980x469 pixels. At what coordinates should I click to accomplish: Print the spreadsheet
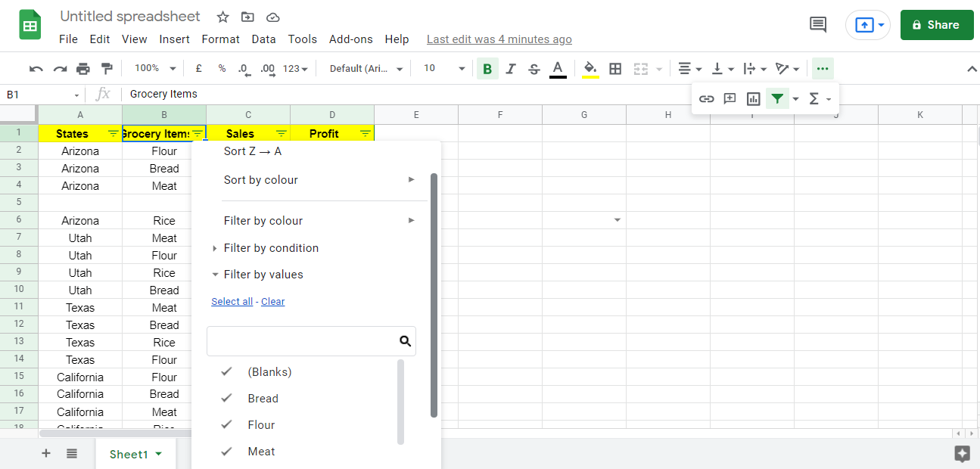[83, 69]
